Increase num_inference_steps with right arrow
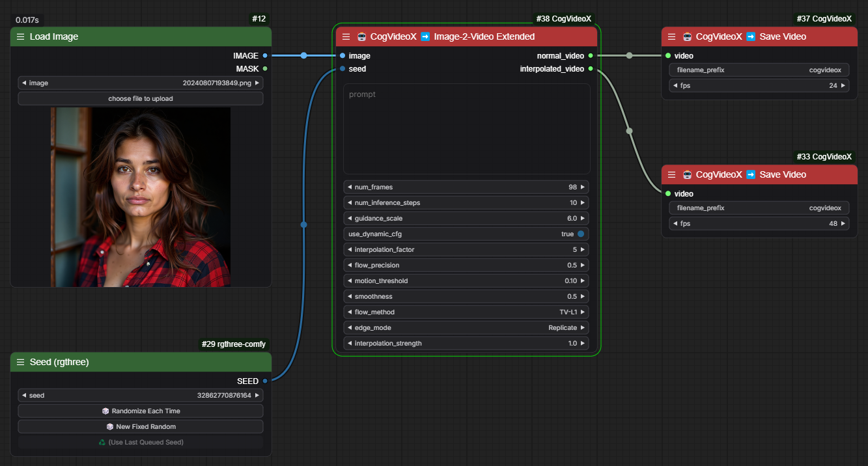 pos(583,203)
